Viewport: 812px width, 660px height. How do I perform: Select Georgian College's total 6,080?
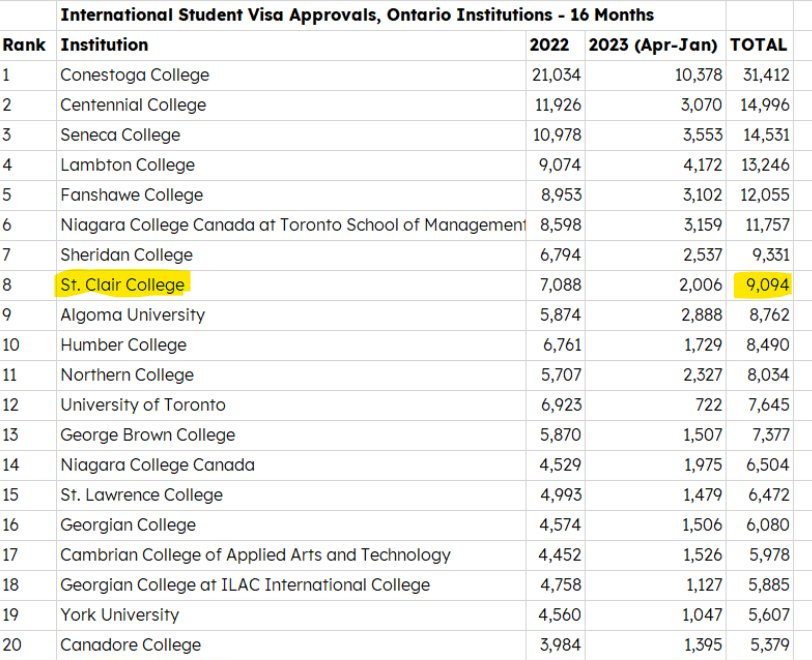point(759,526)
